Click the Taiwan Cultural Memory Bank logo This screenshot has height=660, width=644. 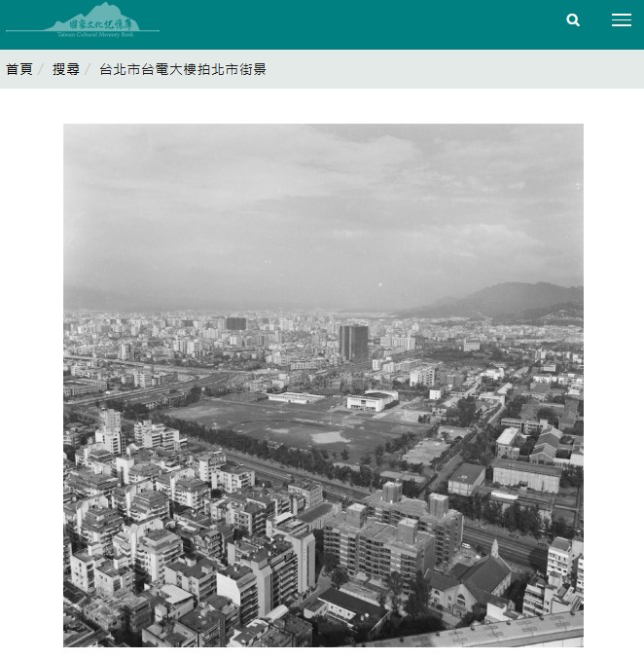[83, 20]
